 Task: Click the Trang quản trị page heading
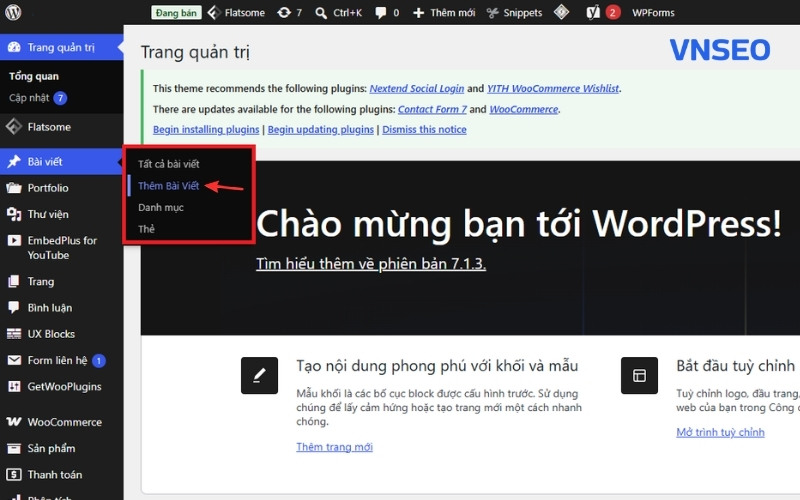click(x=195, y=52)
